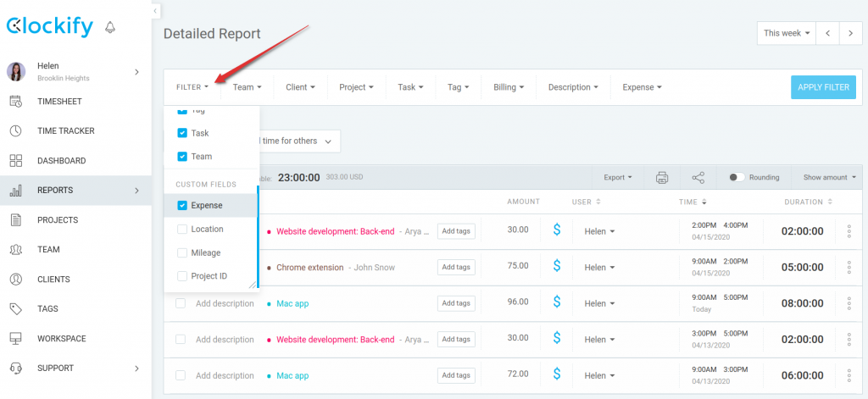Open notifications bell icon

click(x=110, y=27)
